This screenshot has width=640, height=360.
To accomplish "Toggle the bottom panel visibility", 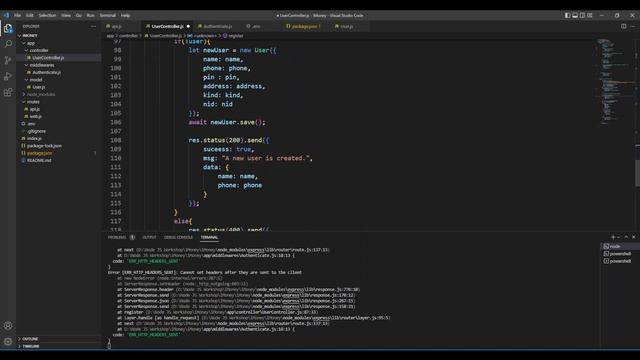I will click(575, 15).
